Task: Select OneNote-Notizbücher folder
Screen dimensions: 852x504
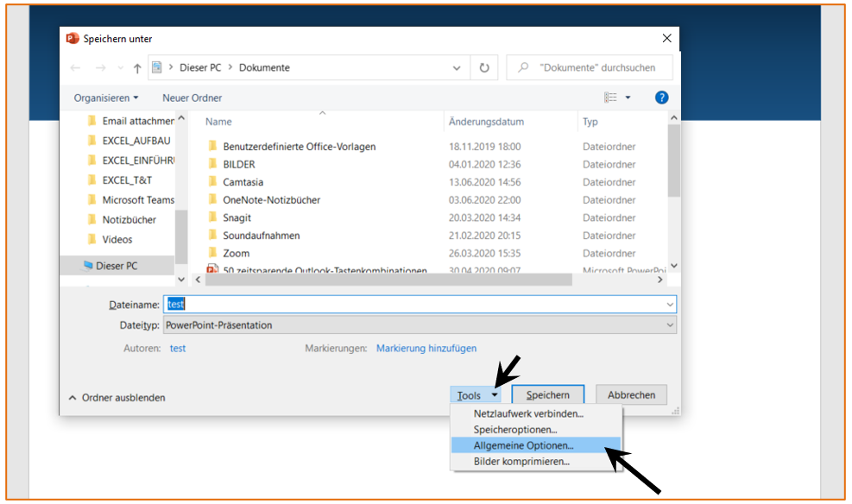Action: 271,200
